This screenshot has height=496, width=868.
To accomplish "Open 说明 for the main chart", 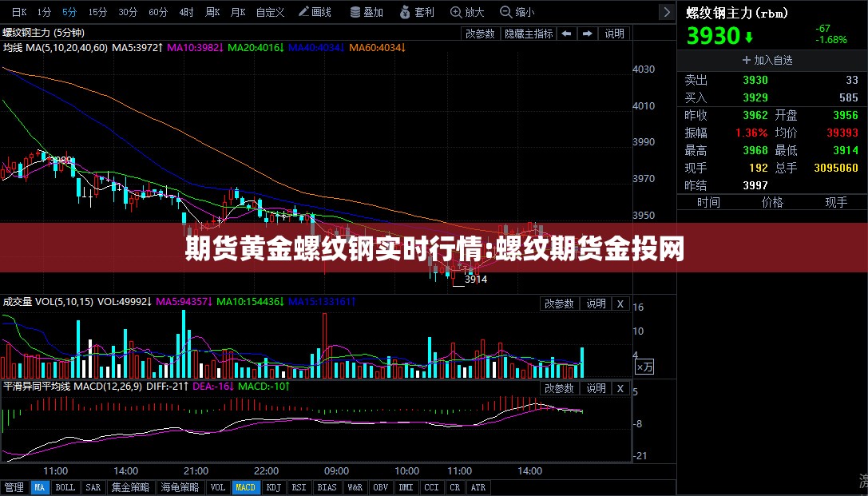I will click(x=614, y=34).
